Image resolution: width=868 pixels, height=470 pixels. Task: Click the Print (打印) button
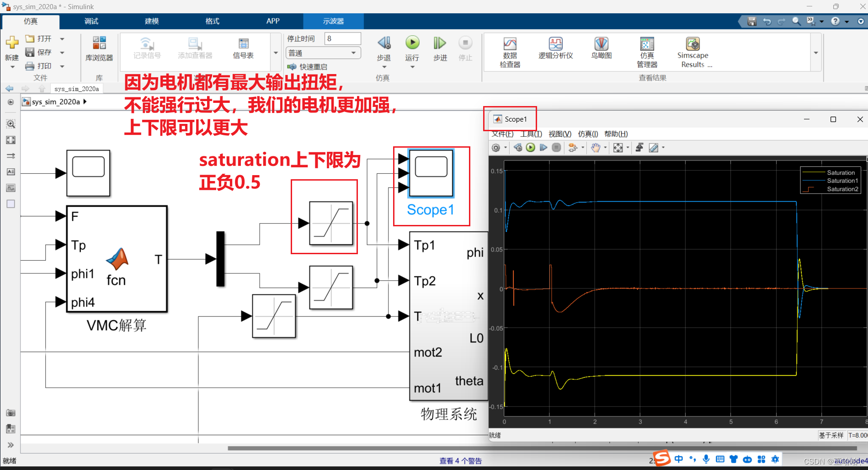tap(38, 66)
